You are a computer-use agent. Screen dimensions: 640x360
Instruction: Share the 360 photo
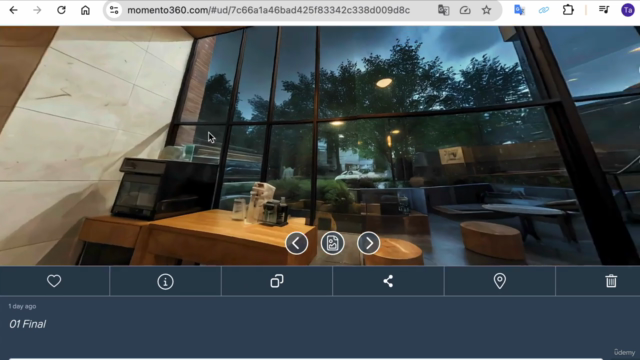point(388,281)
